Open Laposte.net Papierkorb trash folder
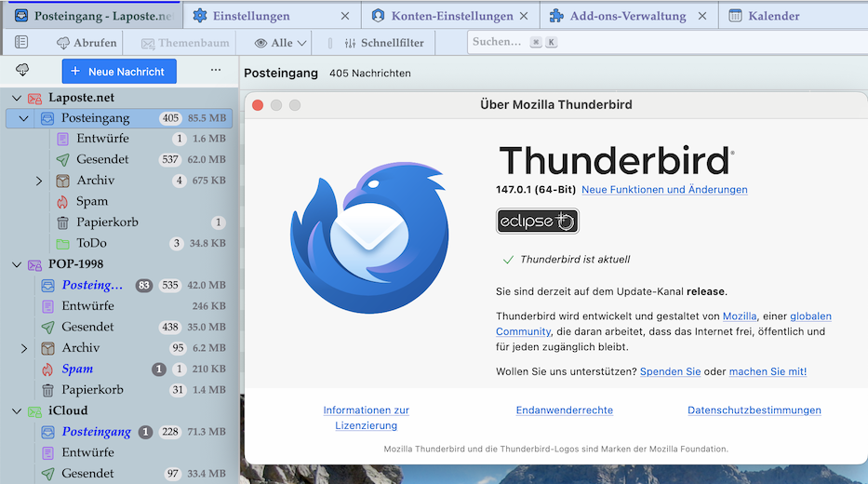Image resolution: width=868 pixels, height=484 pixels. pos(107,222)
